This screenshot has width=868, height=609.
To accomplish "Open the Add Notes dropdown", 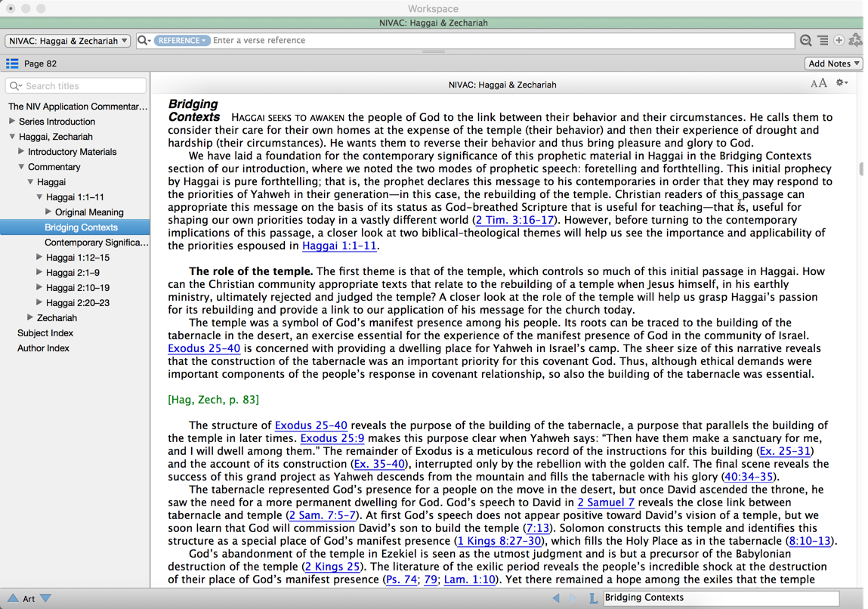I will (834, 63).
